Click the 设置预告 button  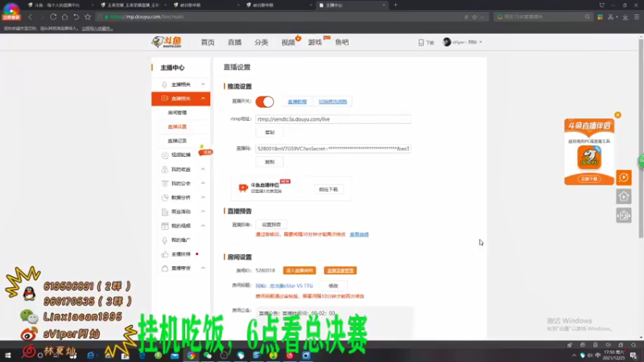tap(271, 224)
